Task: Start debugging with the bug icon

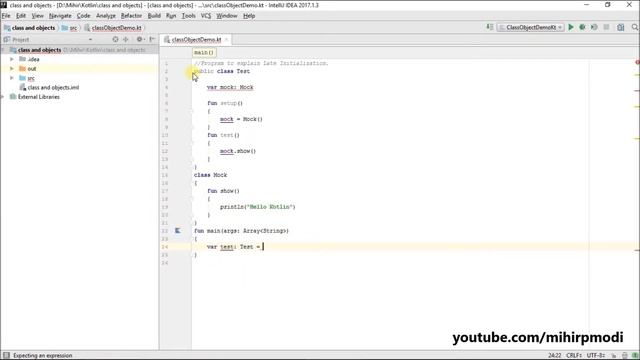Action: click(x=582, y=27)
